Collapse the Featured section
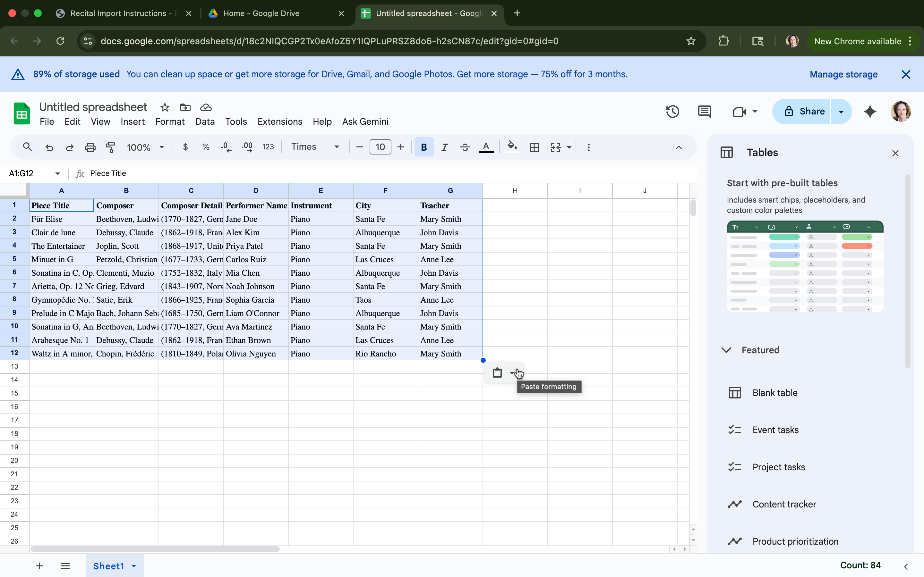The height and width of the screenshot is (577, 924). click(726, 350)
